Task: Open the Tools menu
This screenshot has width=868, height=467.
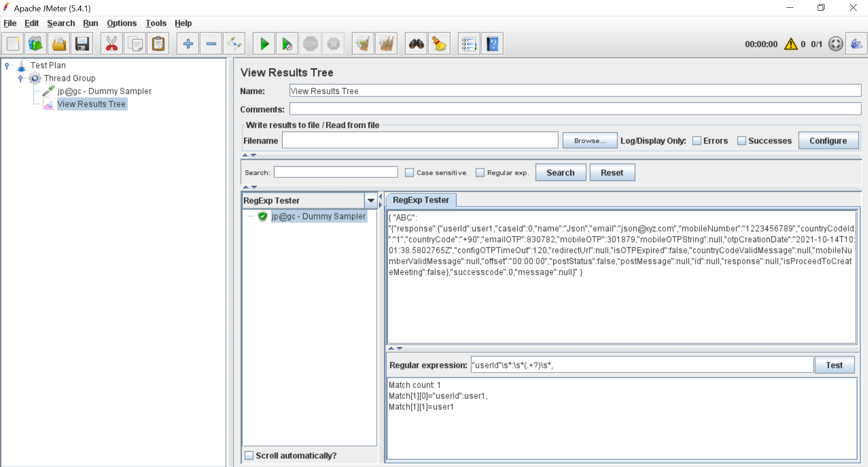Action: [x=156, y=23]
